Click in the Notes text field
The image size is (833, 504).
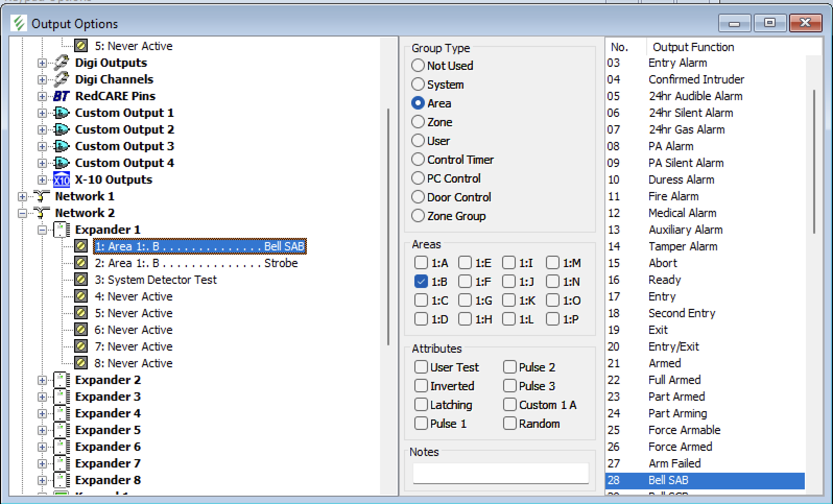(x=501, y=473)
